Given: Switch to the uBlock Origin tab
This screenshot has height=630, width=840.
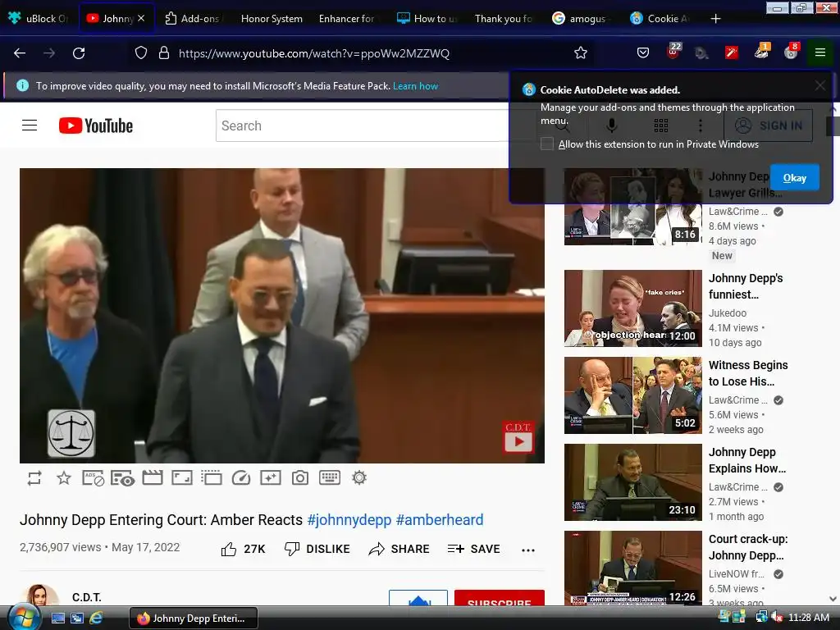Looking at the screenshot, I should 39,19.
